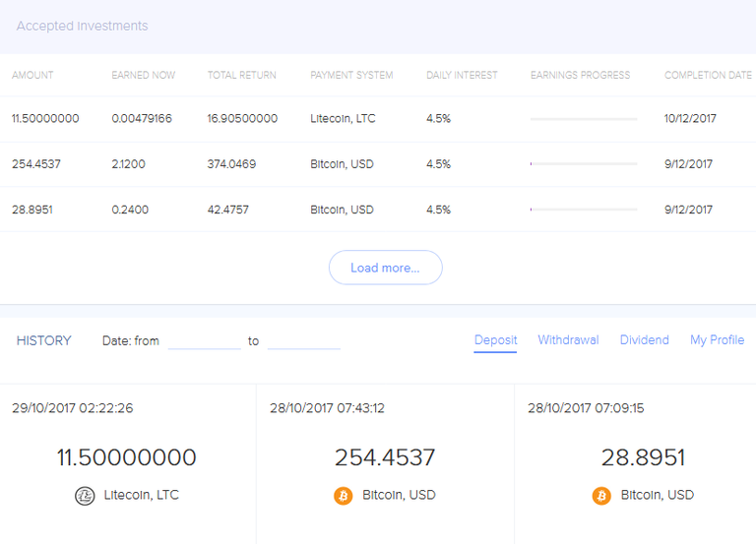Click the 29/10/2017 02:22:26 deposit card
This screenshot has height=544, width=756.
[128, 457]
